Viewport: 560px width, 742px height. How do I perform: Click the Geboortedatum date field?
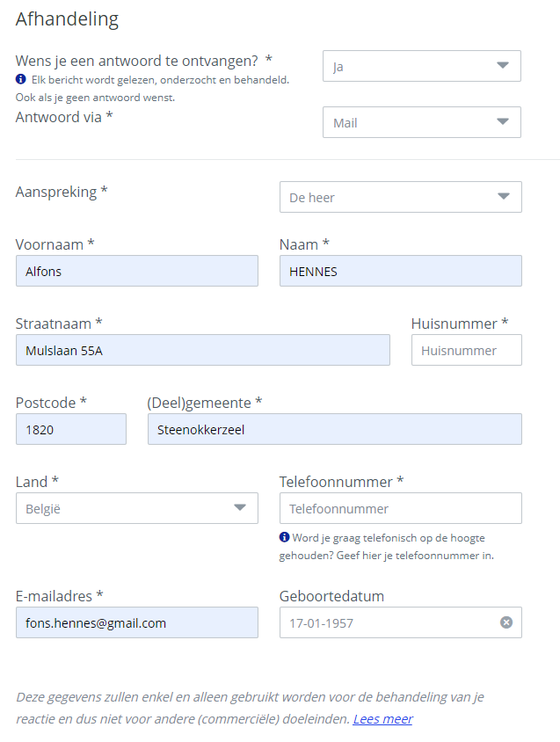click(x=387, y=622)
